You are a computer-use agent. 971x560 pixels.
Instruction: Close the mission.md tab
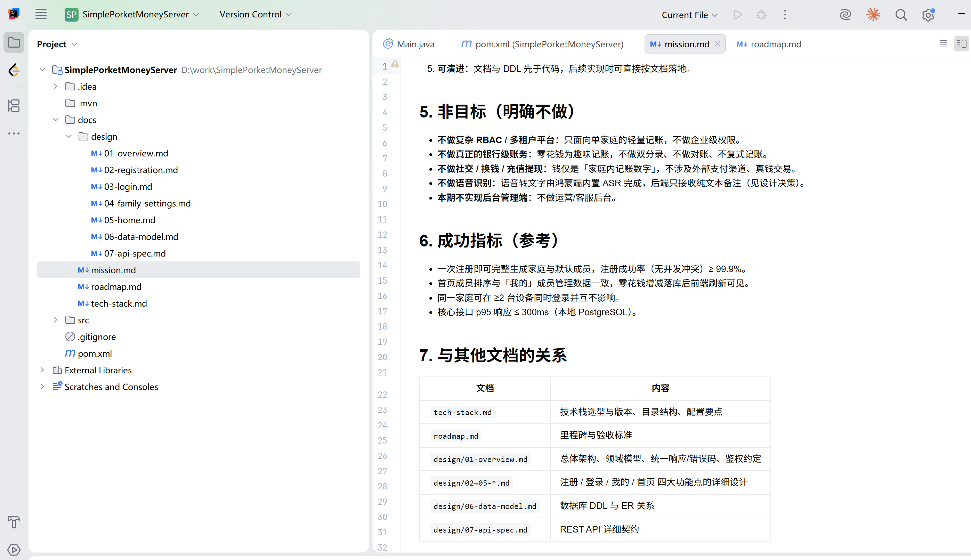(718, 44)
